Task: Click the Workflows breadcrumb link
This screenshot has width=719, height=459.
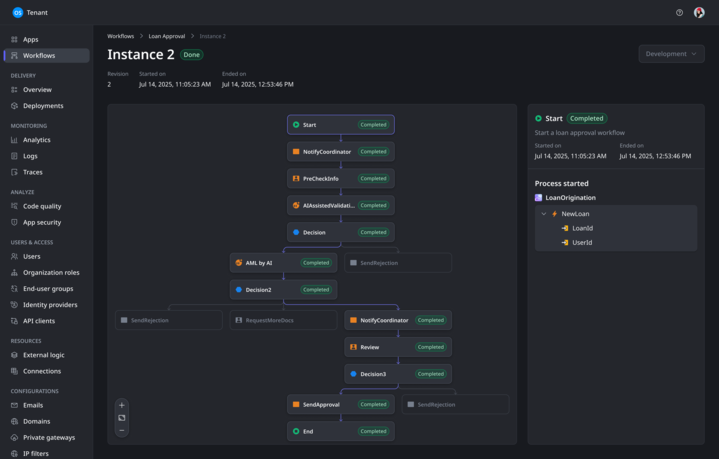Action: pyautogui.click(x=120, y=36)
